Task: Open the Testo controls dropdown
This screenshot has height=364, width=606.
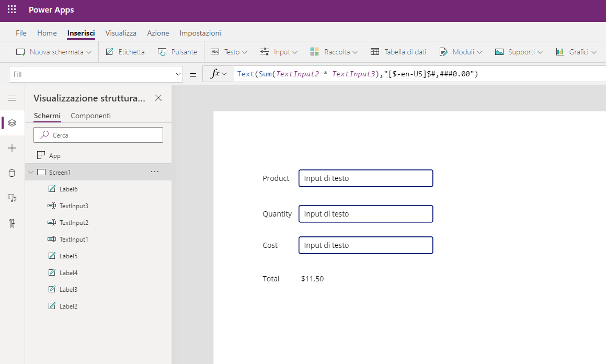Action: pyautogui.click(x=228, y=52)
